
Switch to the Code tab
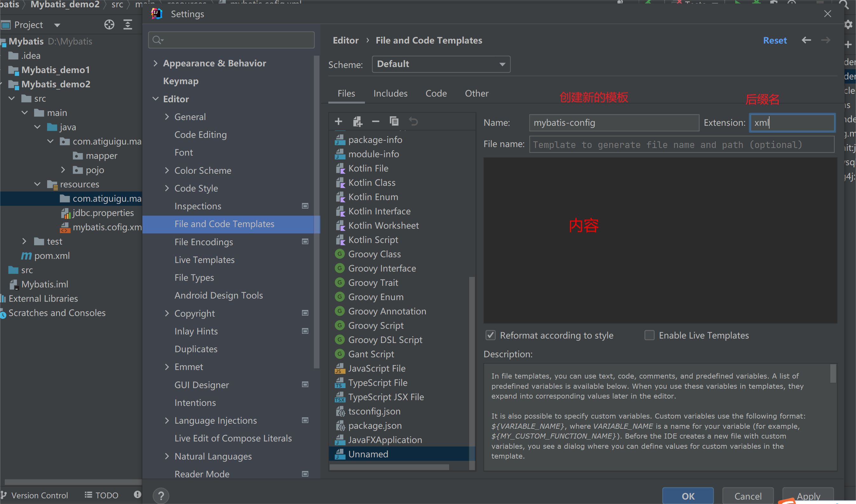436,93
